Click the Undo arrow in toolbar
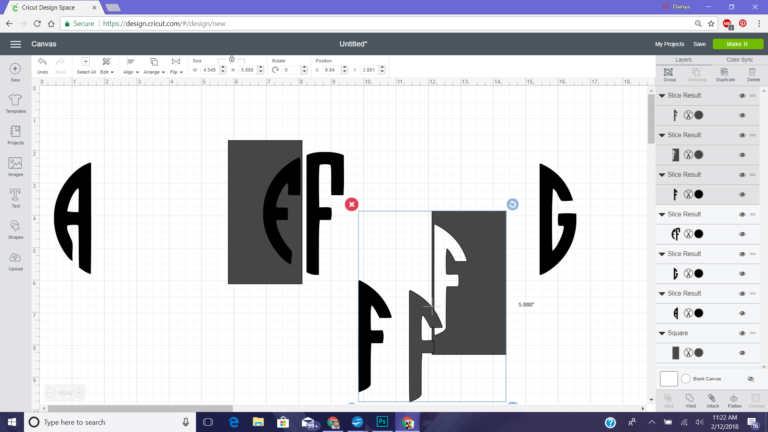Viewport: 768px width, 432px height. click(x=42, y=63)
